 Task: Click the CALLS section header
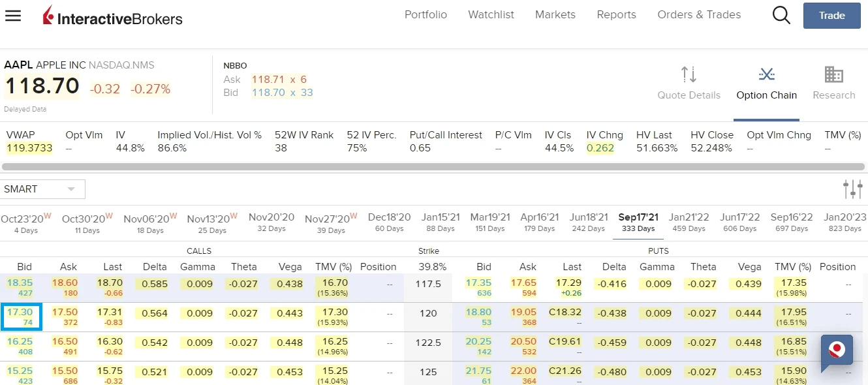point(199,251)
